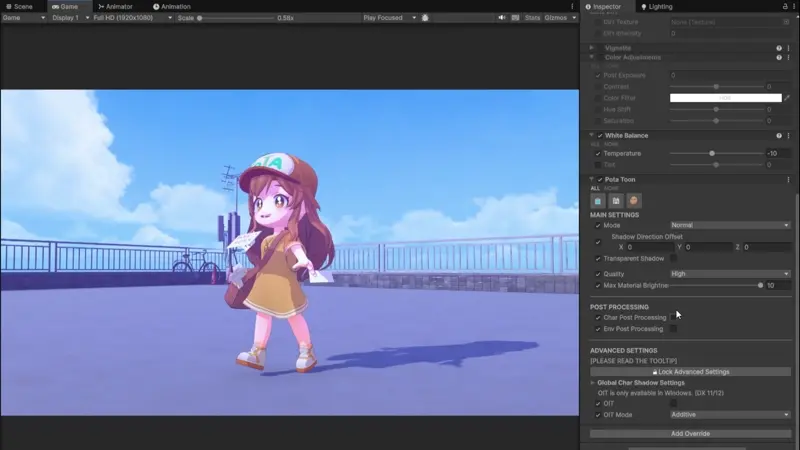Screen dimensions: 800x450
Task: Open White Balance help icon
Action: 779,136
